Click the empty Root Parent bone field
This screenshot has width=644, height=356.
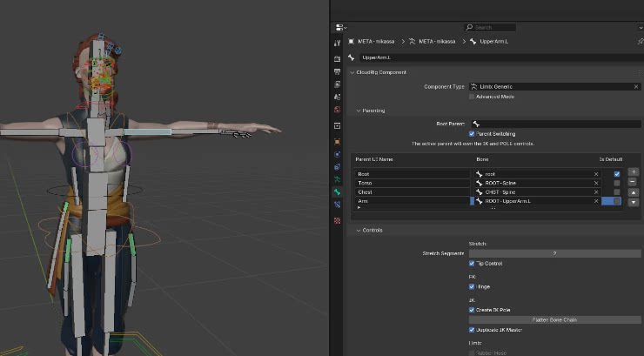[x=555, y=124]
